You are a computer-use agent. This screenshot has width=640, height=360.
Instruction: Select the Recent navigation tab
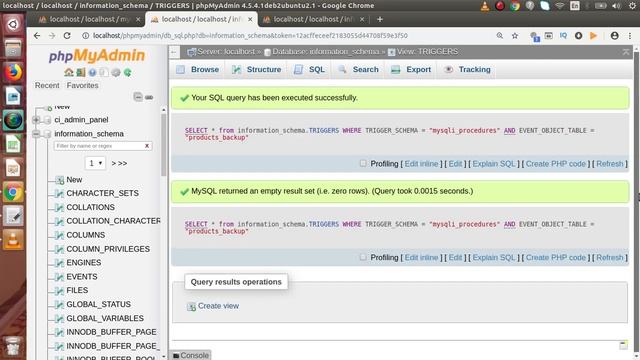pos(47,85)
